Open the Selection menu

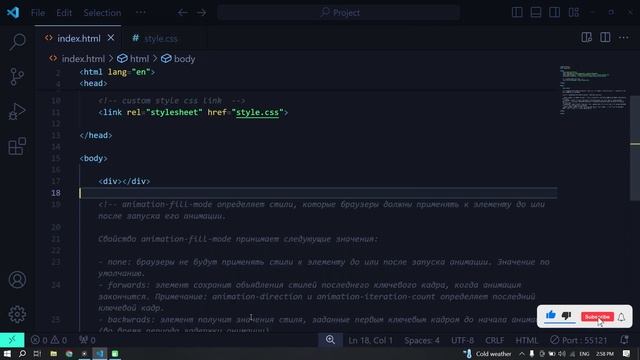point(102,13)
